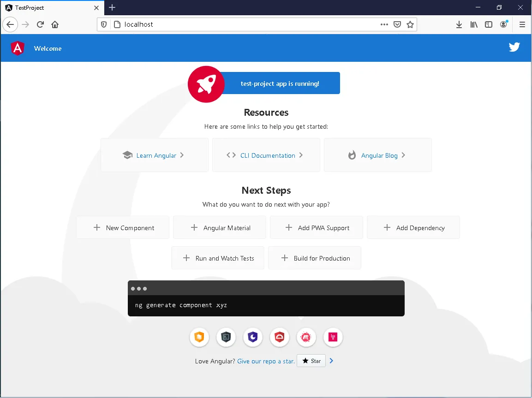The image size is (532, 398).
Task: Click the purple crescent shield logo
Action: click(x=253, y=337)
